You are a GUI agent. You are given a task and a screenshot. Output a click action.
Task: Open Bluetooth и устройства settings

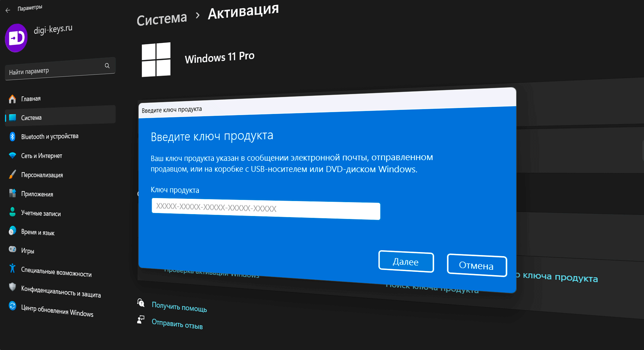point(50,136)
